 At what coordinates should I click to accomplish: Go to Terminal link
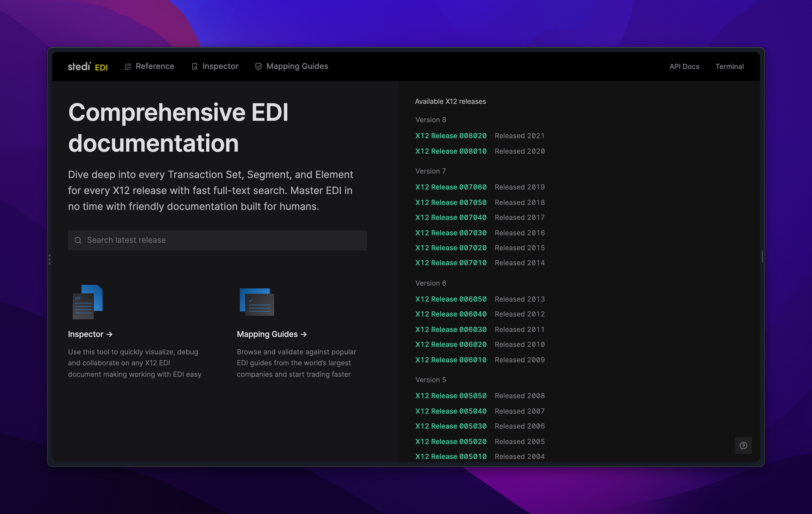[x=730, y=66]
